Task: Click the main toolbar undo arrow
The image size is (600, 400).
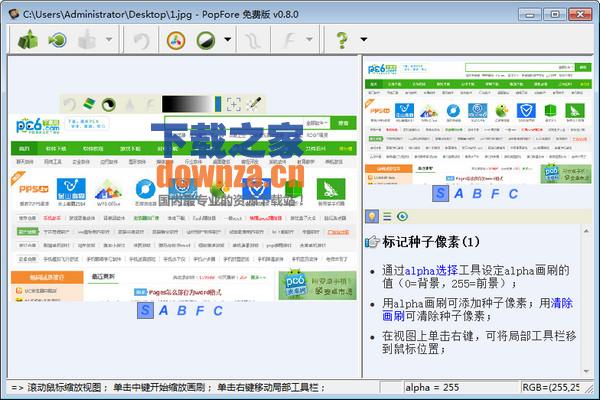Action: [141, 40]
